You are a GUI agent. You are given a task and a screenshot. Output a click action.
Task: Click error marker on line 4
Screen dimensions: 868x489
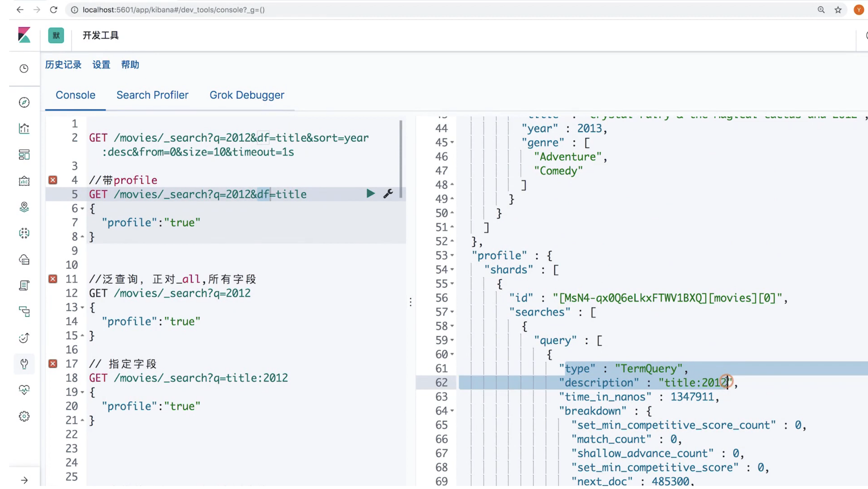coord(53,180)
